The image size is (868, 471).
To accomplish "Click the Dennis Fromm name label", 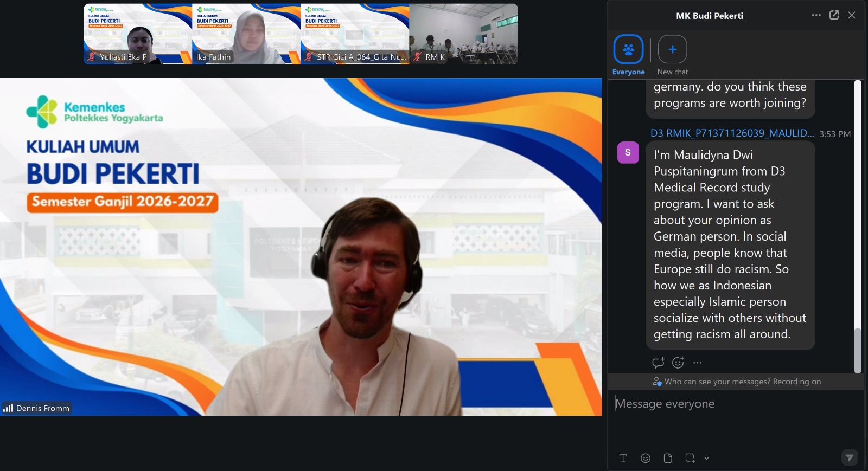I will point(43,408).
